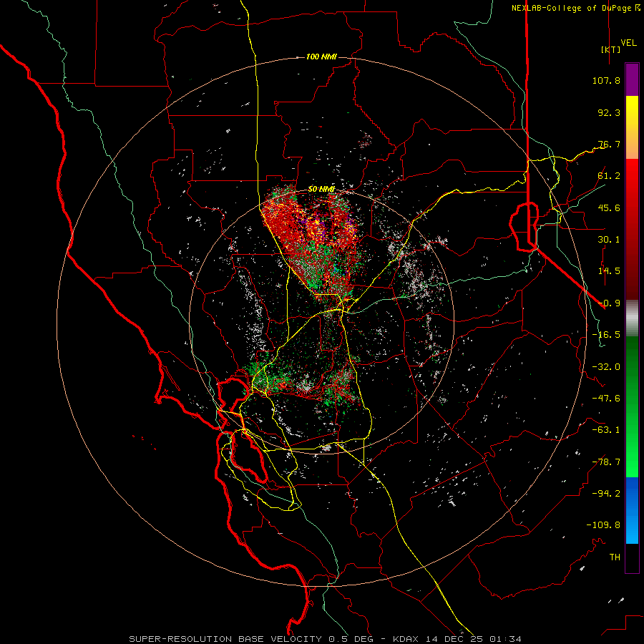Image resolution: width=644 pixels, height=644 pixels.
Task: Select the 14.5 velocity scale value
Action: [609, 271]
